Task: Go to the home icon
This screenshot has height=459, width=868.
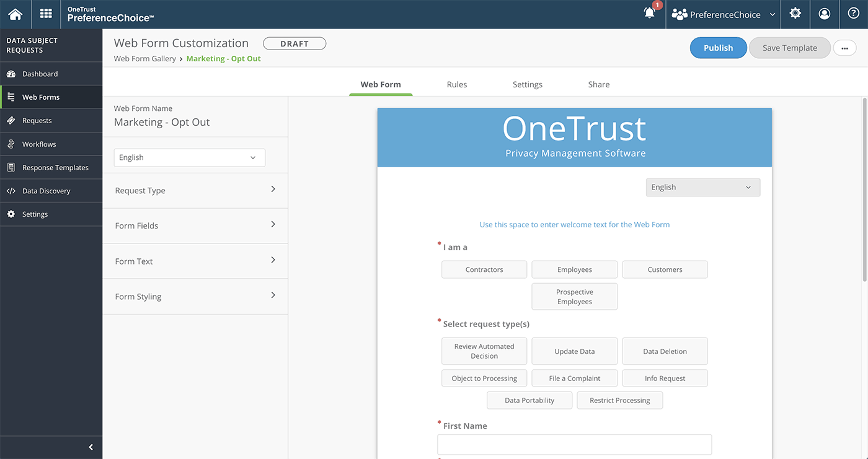Action: point(15,14)
